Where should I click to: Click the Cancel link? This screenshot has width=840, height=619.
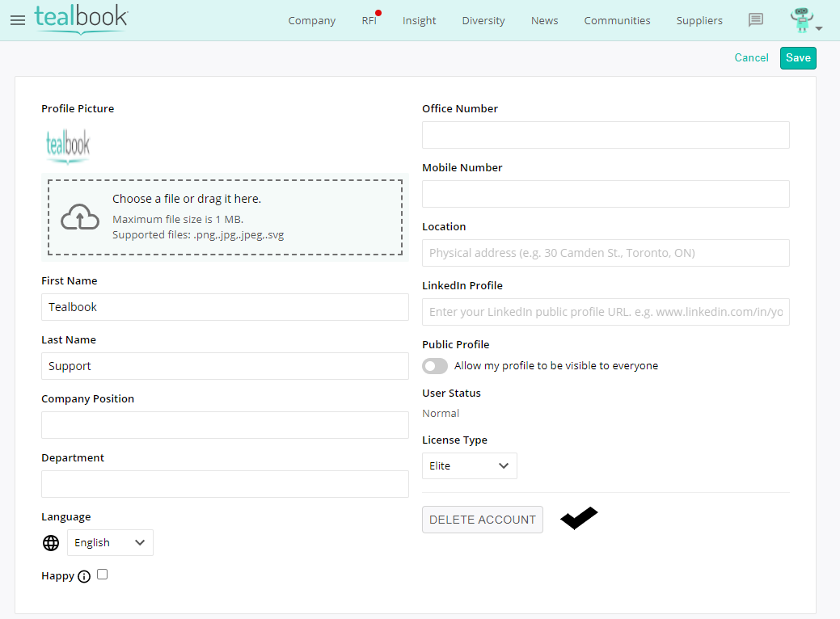pyautogui.click(x=751, y=57)
